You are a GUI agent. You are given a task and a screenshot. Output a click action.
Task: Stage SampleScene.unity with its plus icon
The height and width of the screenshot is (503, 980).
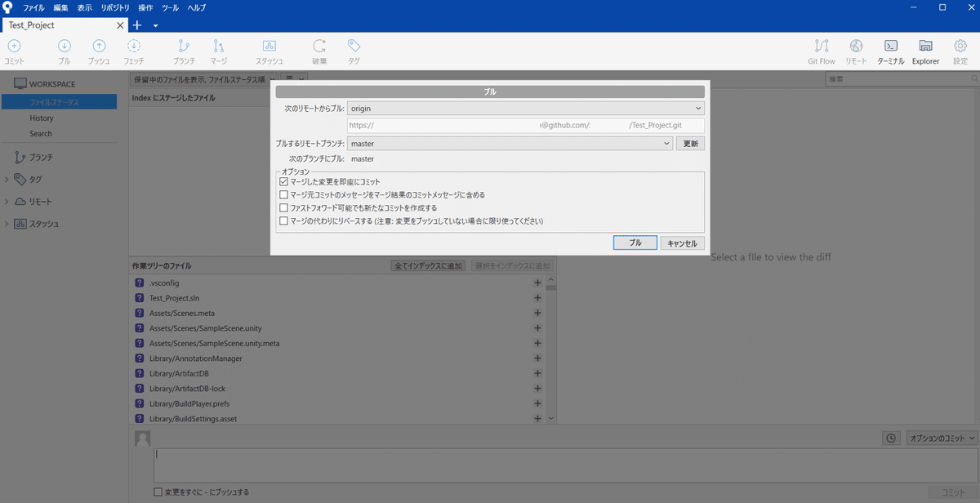click(x=537, y=328)
